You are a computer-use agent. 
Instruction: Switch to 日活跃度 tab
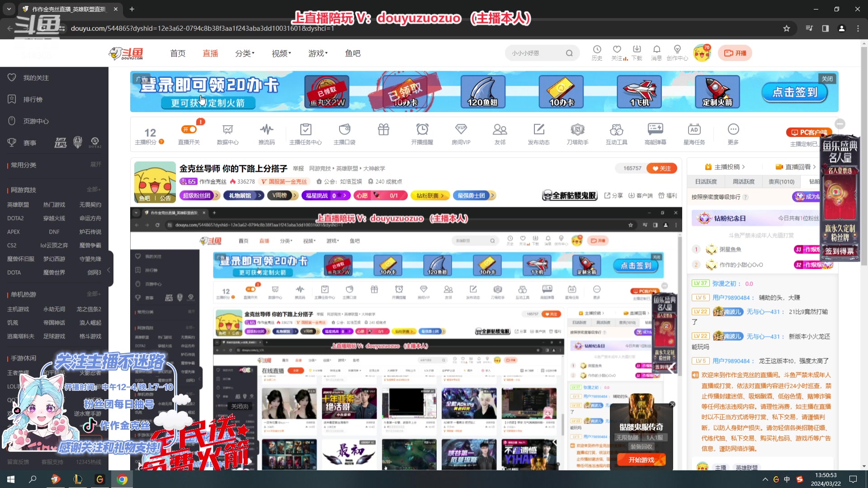706,182
